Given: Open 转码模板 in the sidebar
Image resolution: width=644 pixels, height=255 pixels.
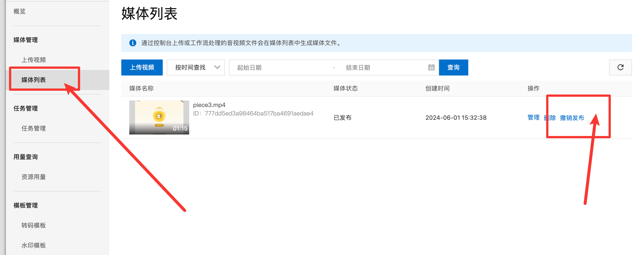Looking at the screenshot, I should point(33,225).
